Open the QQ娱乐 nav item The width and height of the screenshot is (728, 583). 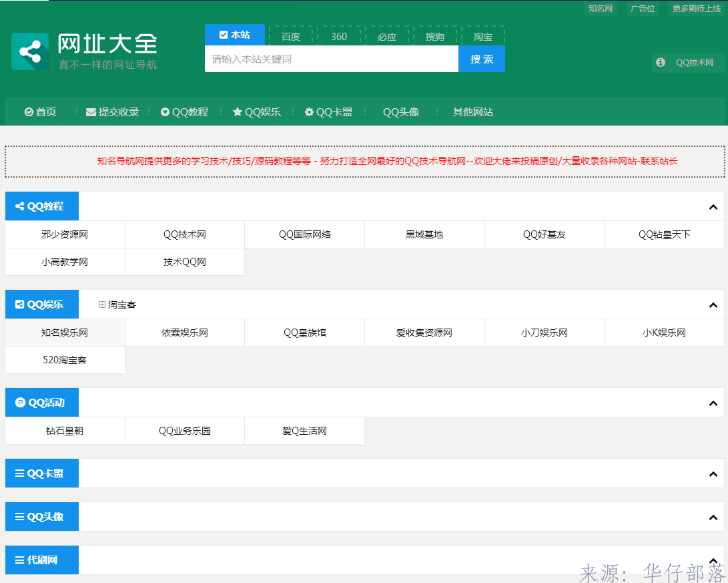tap(257, 112)
